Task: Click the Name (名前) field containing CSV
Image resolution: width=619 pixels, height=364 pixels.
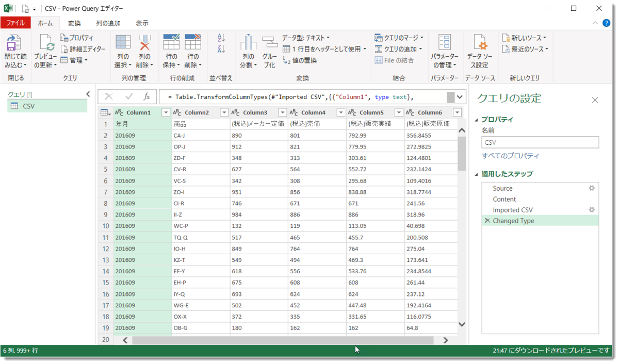Action: click(x=540, y=142)
